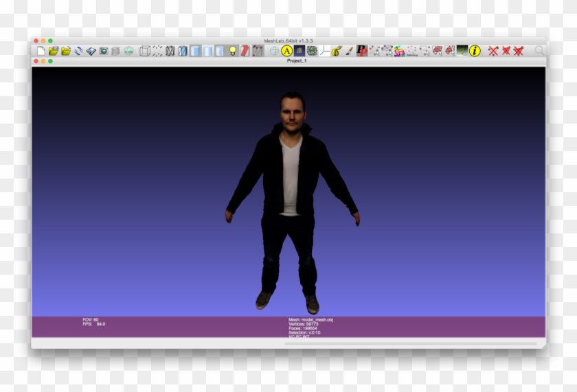Select the yellow tape measuring tool
The image size is (577, 392).
tap(337, 51)
